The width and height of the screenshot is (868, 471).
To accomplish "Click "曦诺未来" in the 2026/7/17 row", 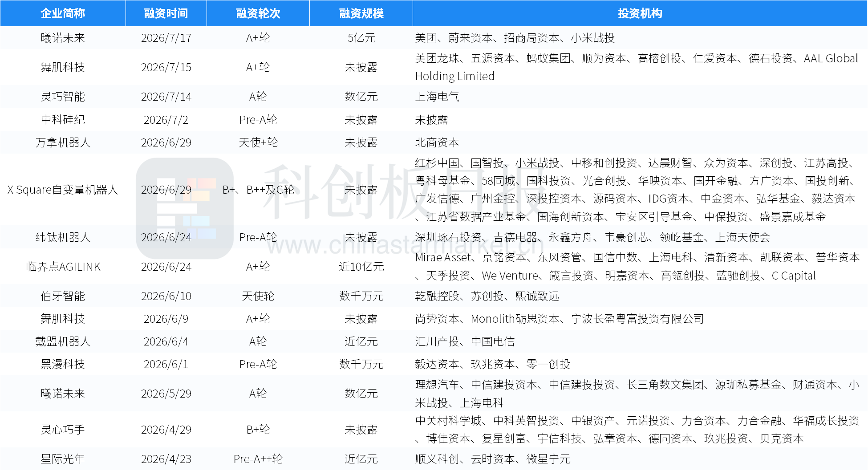I will pos(63,38).
